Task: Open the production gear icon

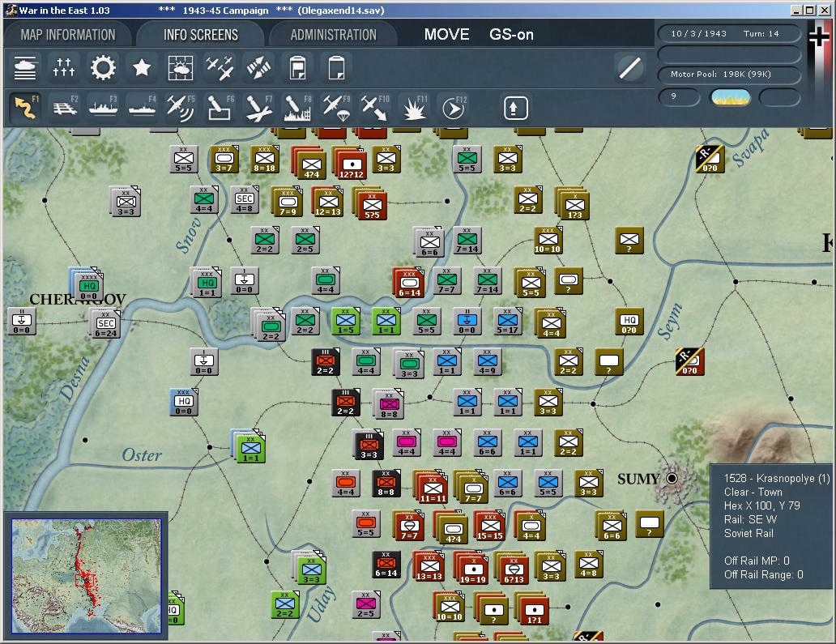Action: click(x=103, y=68)
